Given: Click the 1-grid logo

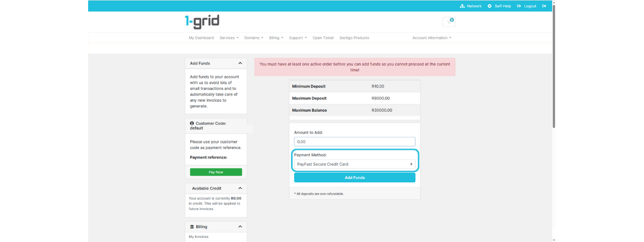Looking at the screenshot, I should pos(202,21).
